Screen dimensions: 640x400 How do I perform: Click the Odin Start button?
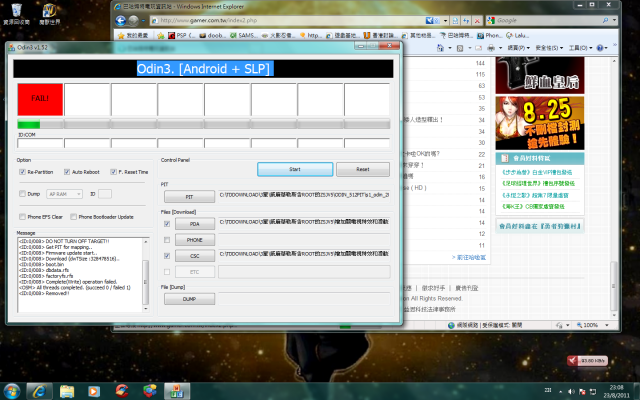pos(295,169)
